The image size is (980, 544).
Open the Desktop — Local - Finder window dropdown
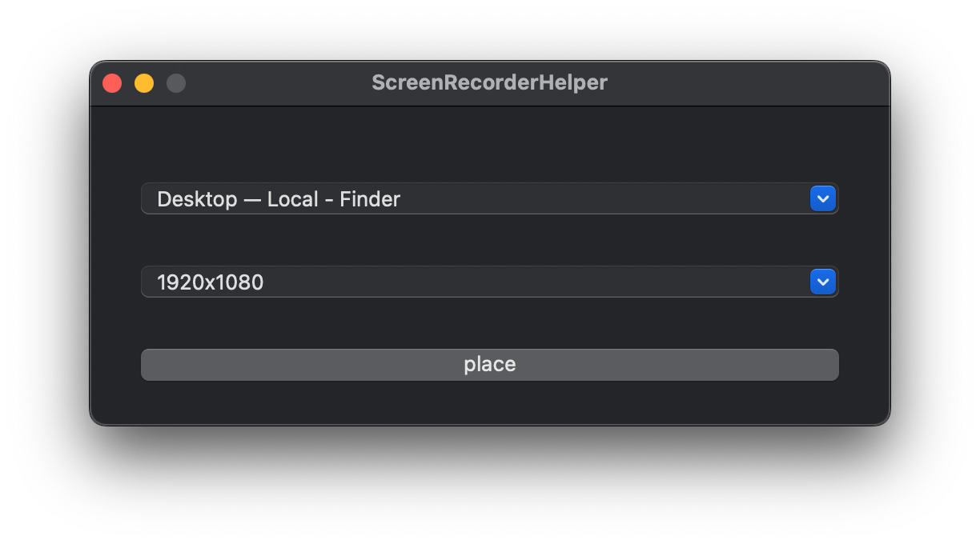(490, 198)
